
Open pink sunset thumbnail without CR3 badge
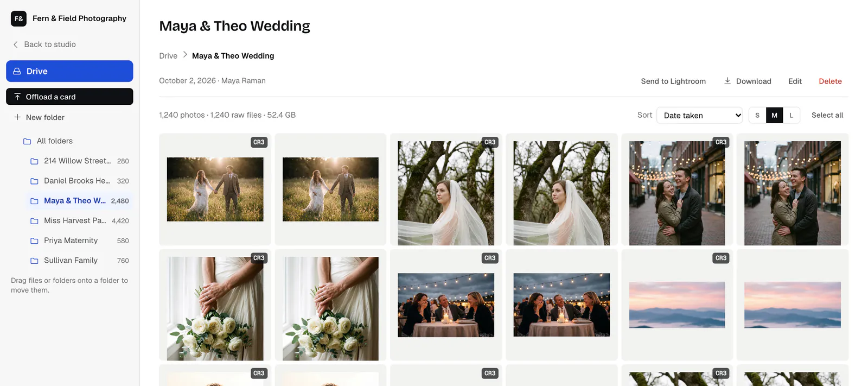click(793, 305)
